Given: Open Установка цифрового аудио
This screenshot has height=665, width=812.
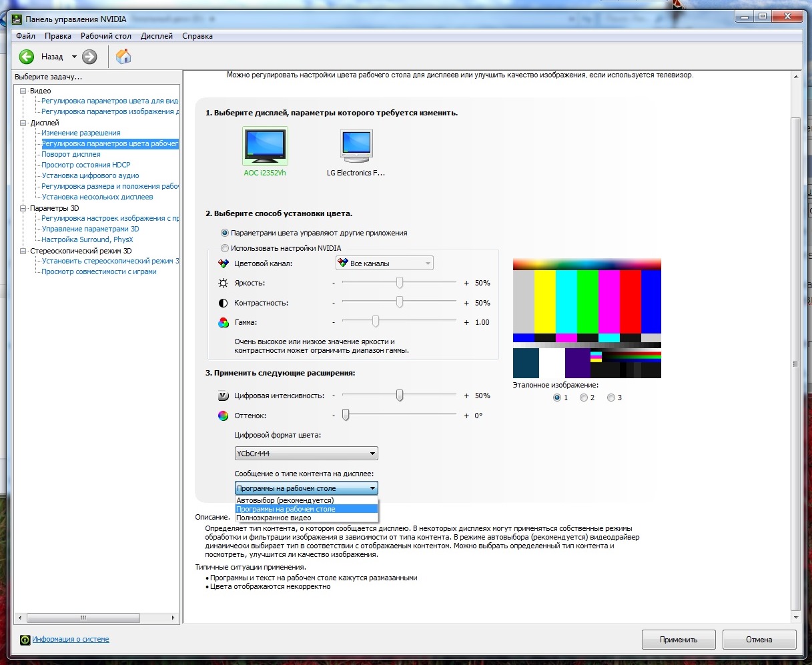Looking at the screenshot, I should point(90,175).
